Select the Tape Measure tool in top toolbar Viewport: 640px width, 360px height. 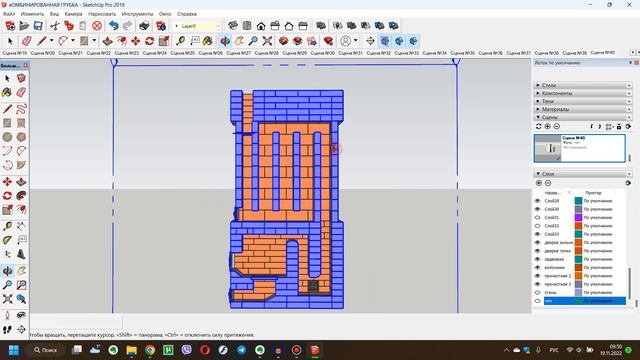pyautogui.click(x=180, y=41)
